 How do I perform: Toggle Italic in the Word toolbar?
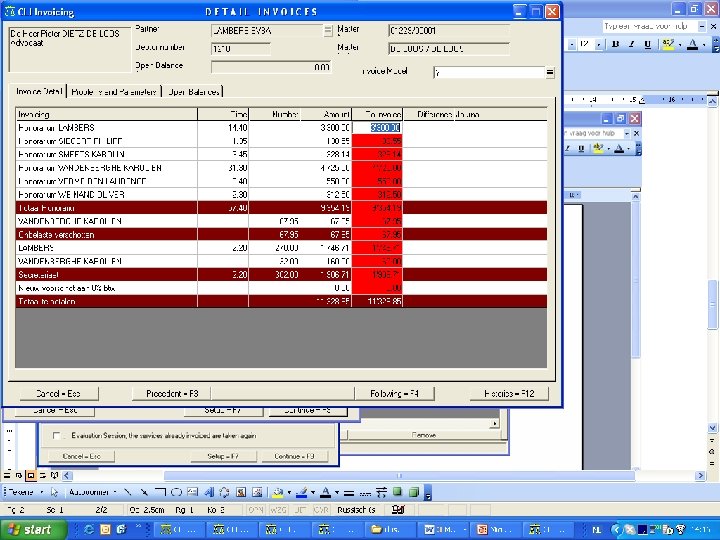tap(630, 44)
